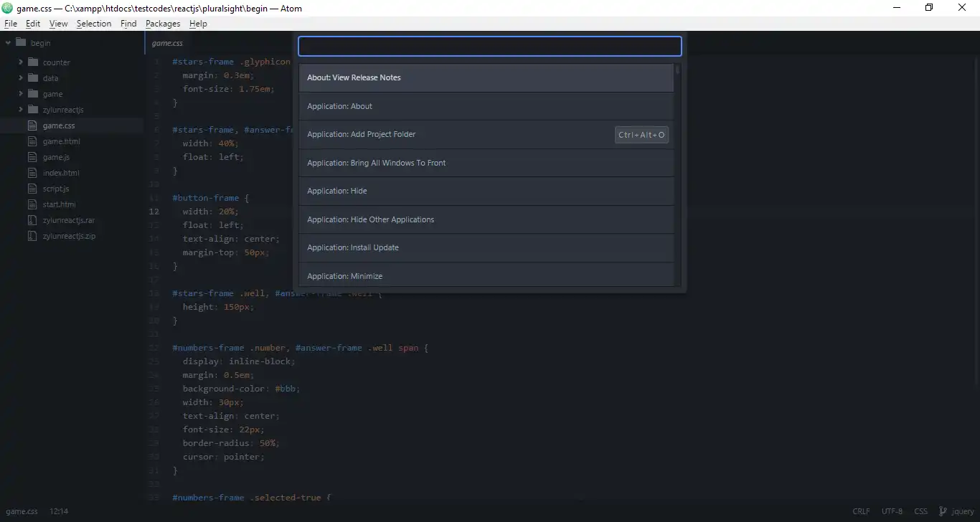Switch to the game.css editor tab
Image resolution: width=980 pixels, height=522 pixels.
coord(167,42)
